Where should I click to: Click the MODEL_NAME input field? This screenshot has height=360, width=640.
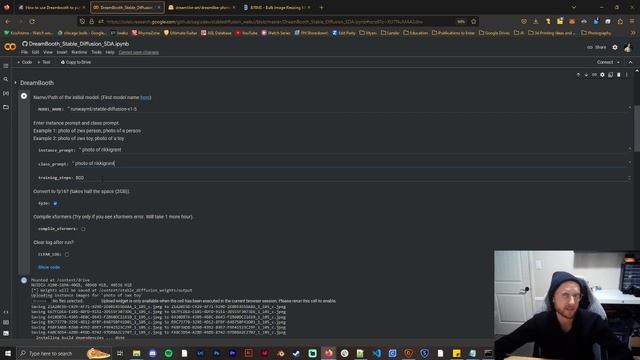(x=349, y=109)
